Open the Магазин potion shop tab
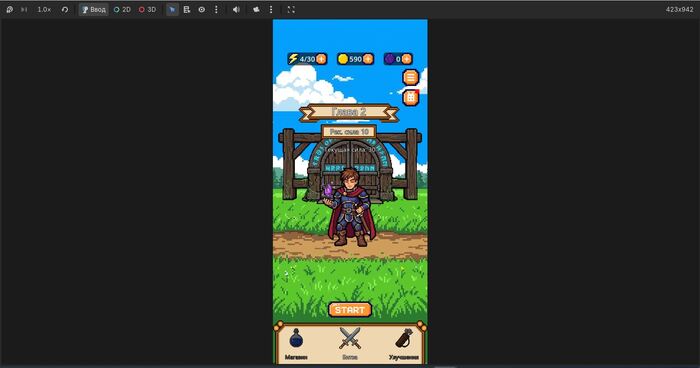Screen dimensions: 700x368 (x=296, y=343)
